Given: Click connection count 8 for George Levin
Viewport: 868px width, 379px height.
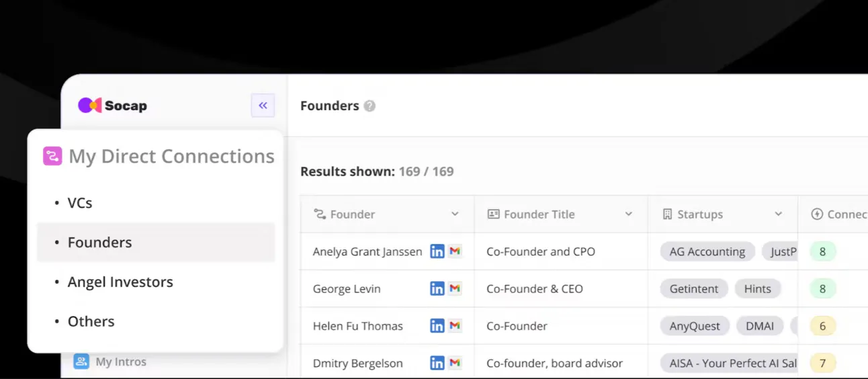Looking at the screenshot, I should pyautogui.click(x=823, y=289).
